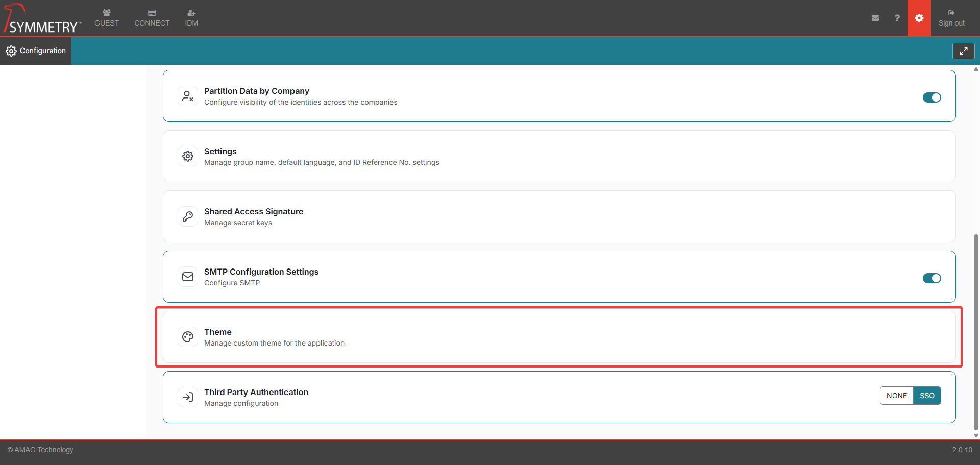Screen dimensions: 980x465
Task: Expand the Settings card
Action: click(x=559, y=156)
